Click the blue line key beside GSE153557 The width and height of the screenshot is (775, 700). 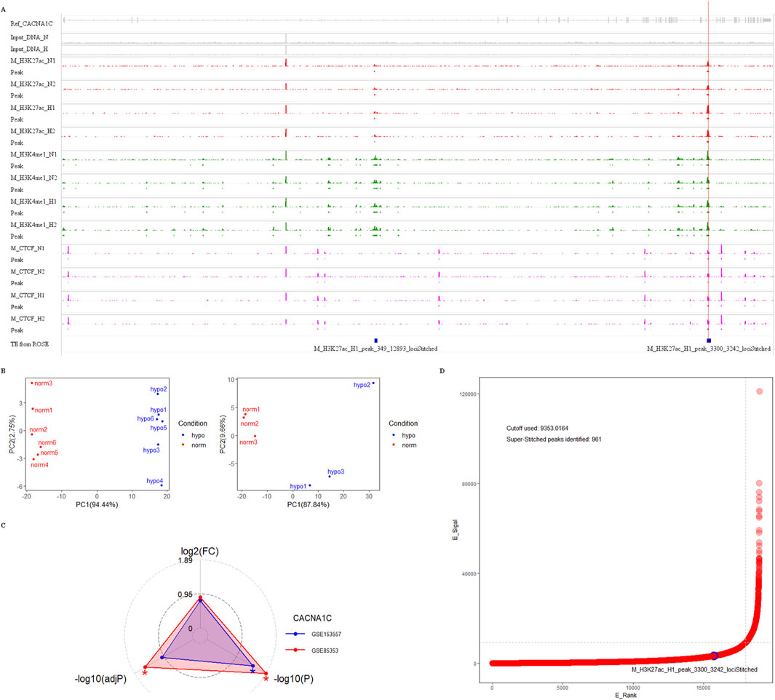pos(295,634)
